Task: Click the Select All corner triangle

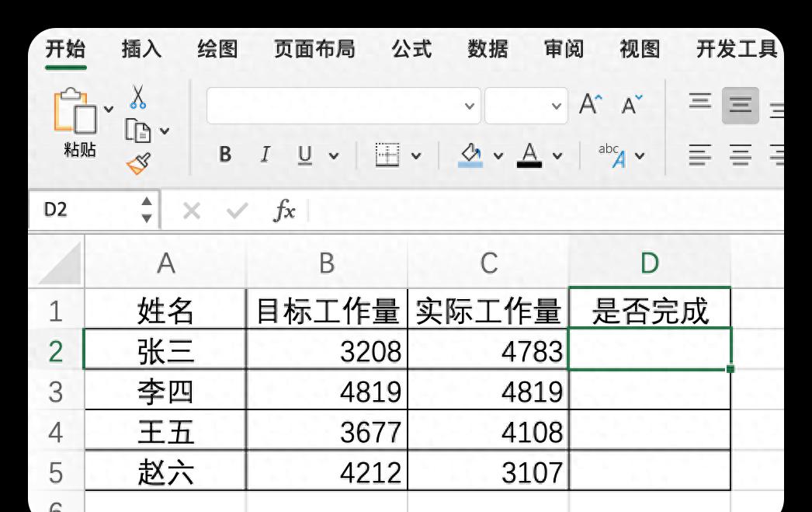Action: click(61, 263)
